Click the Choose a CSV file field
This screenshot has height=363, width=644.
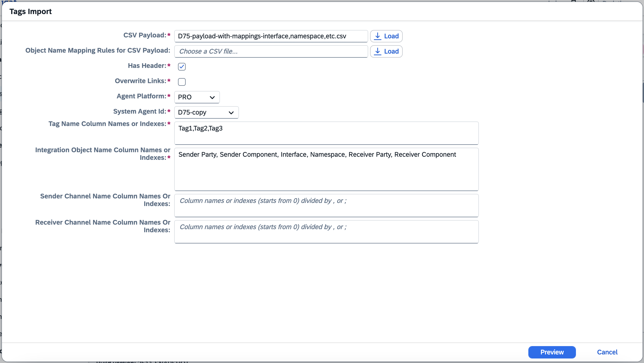click(271, 51)
